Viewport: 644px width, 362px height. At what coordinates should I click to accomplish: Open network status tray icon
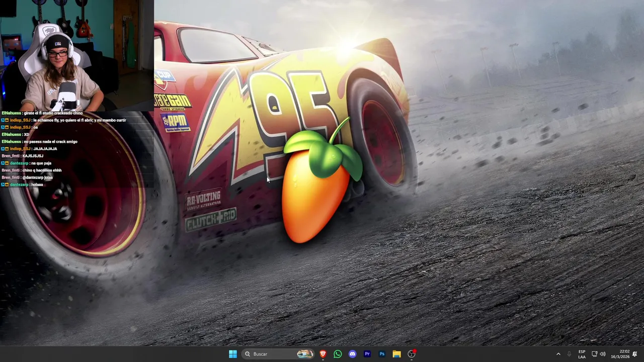594,354
